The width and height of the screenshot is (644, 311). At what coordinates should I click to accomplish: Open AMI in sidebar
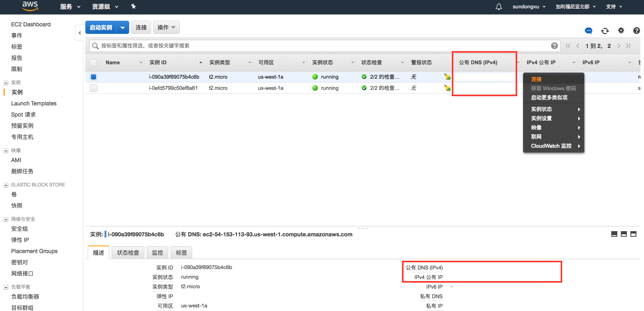point(16,160)
